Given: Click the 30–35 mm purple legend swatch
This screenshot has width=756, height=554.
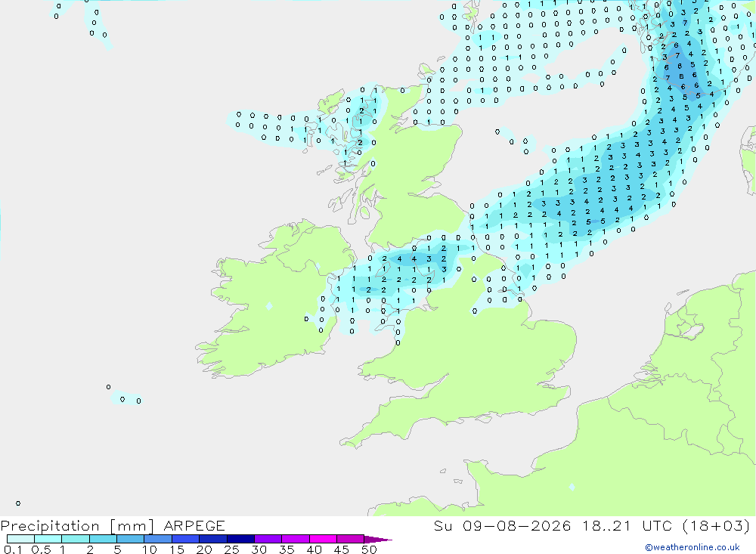Looking at the screenshot, I should pos(268,539).
